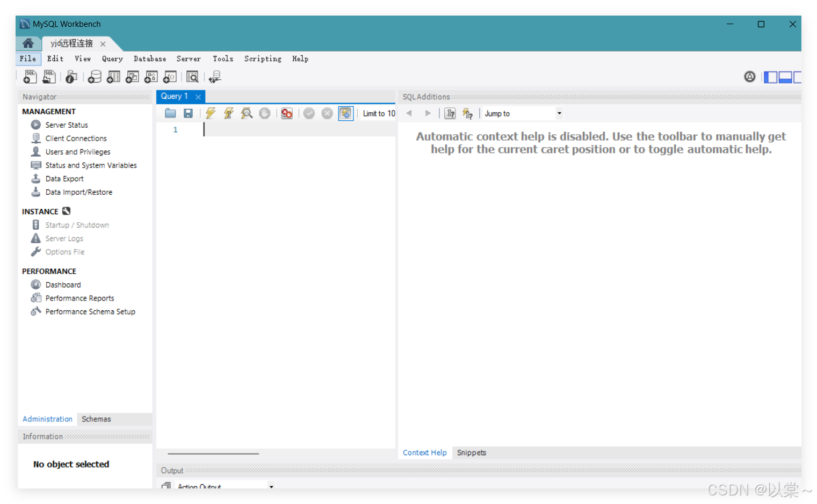The image size is (817, 504).
Task: Reconnect to DBMS icon
Action: point(215,77)
